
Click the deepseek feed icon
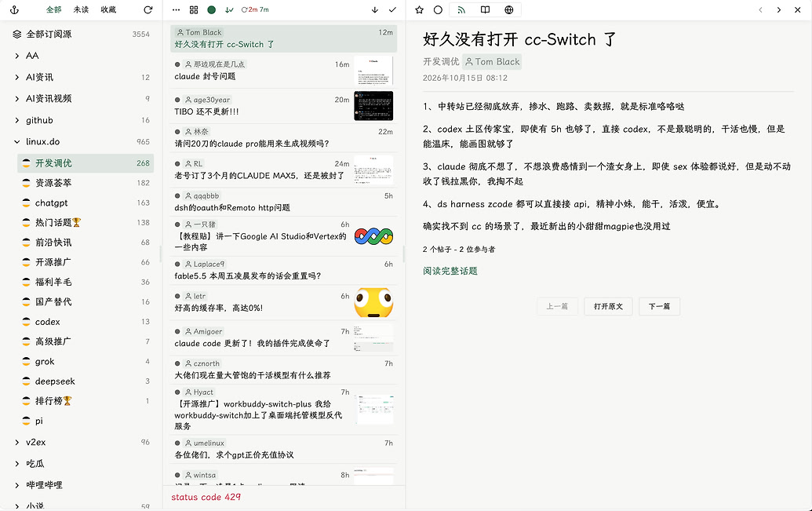coord(26,381)
